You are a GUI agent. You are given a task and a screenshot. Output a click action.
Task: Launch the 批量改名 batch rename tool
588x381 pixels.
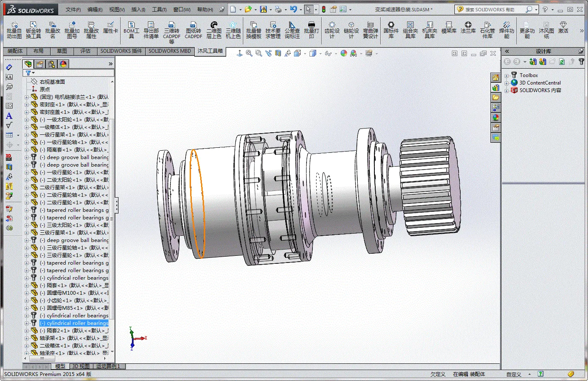click(x=52, y=30)
